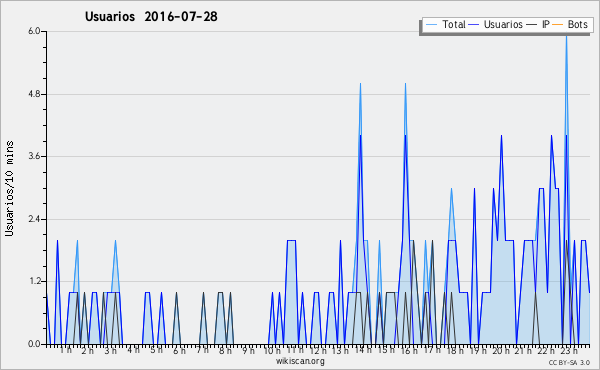Click the '2 h' x-axis label

(88, 350)
